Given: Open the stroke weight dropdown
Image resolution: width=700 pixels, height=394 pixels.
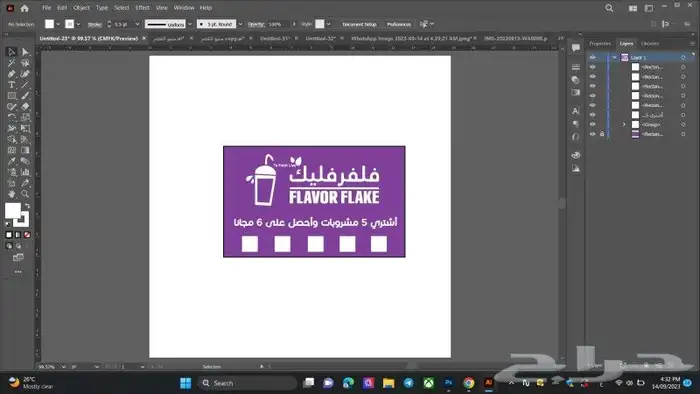Looking at the screenshot, I should [x=137, y=24].
